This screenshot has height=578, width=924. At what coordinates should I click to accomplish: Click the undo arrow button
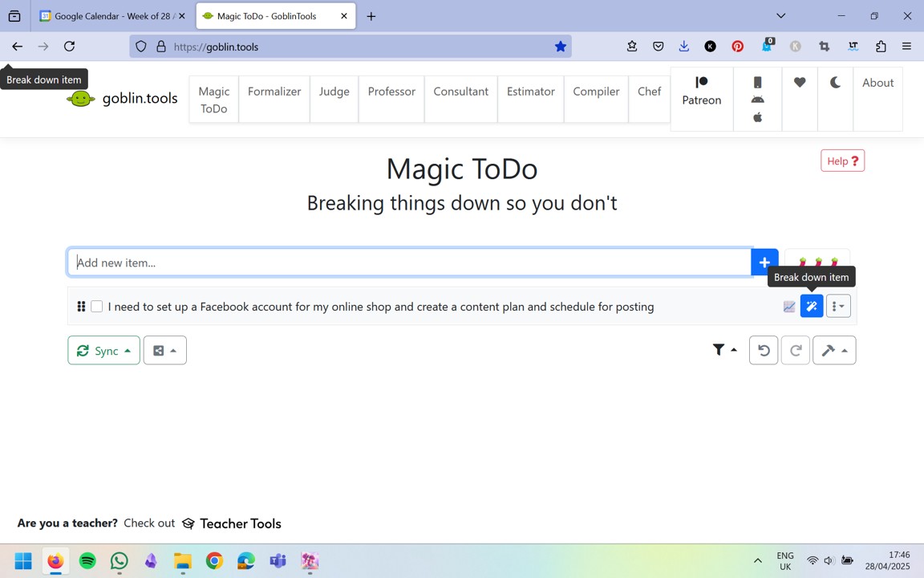(764, 350)
